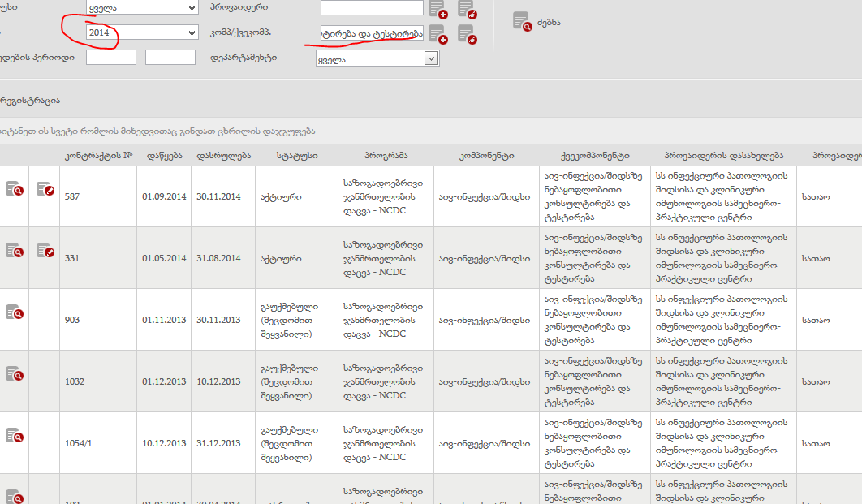Edit contract 331 with the pencil icon
Image resolution: width=862 pixels, height=504 pixels.
click(45, 251)
